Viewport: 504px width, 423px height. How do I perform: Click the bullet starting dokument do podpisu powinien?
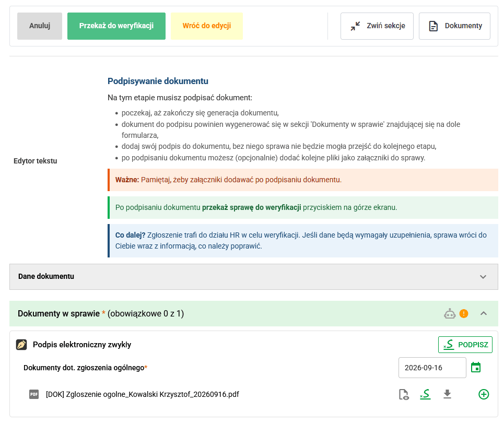click(x=291, y=130)
